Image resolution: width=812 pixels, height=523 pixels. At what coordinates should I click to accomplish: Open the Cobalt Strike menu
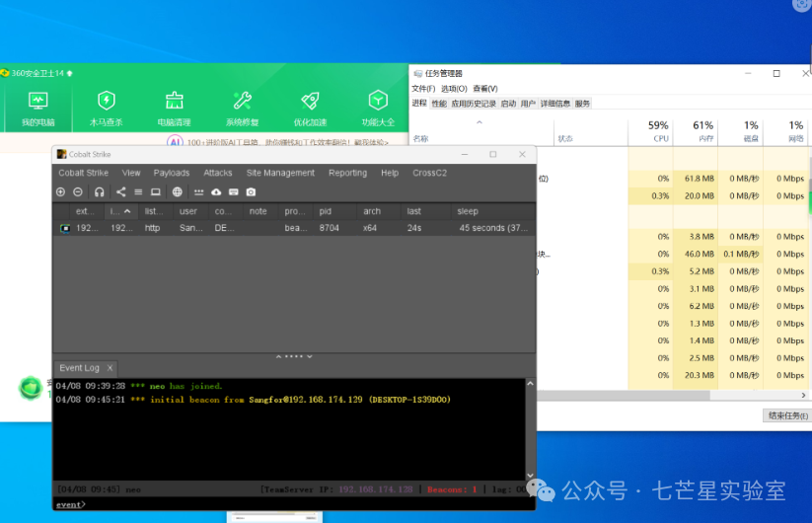[84, 173]
